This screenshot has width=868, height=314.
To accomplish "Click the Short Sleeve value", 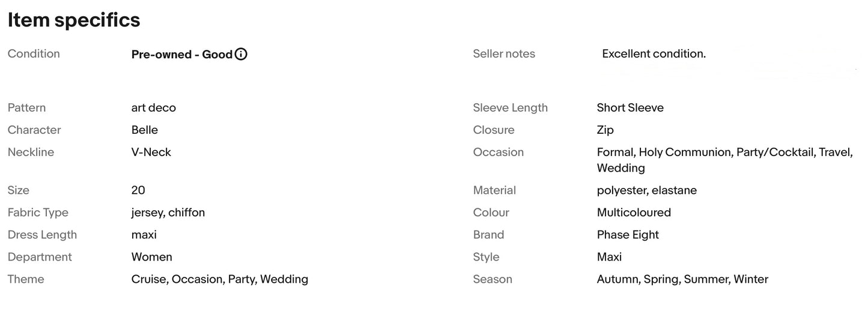I will 630,108.
